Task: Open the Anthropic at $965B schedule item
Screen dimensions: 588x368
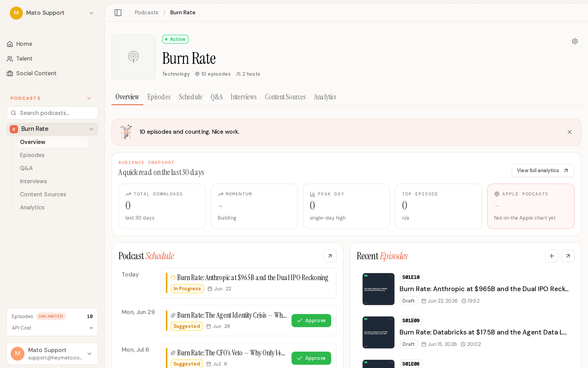Action: [248, 283]
